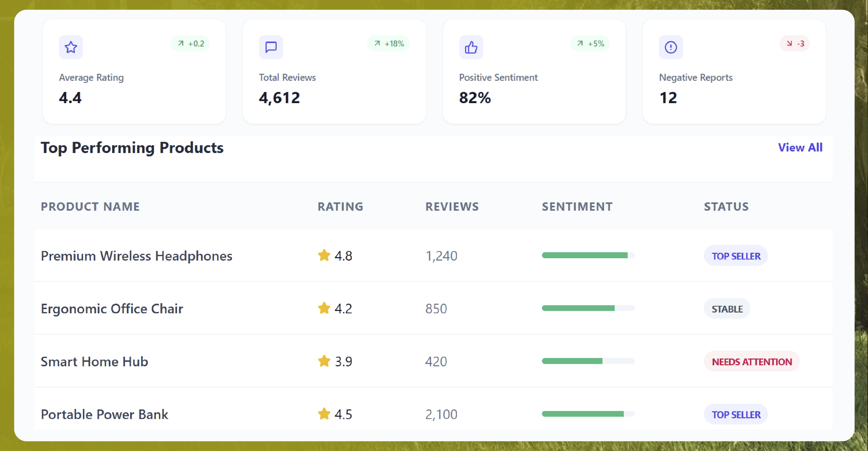This screenshot has height=451, width=868.
Task: Sort by the REVIEWS column header
Action: 452,207
